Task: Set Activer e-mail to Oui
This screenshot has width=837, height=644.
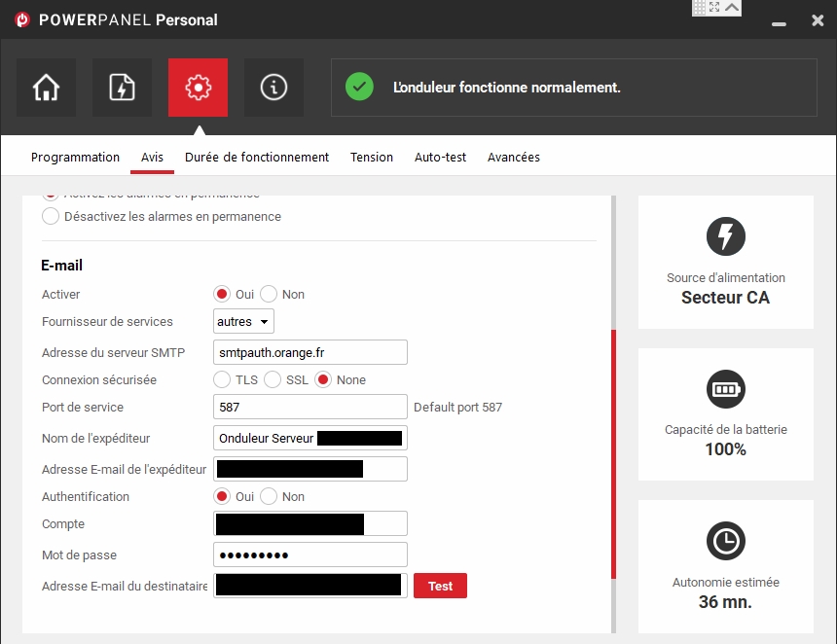Action: tap(222, 294)
